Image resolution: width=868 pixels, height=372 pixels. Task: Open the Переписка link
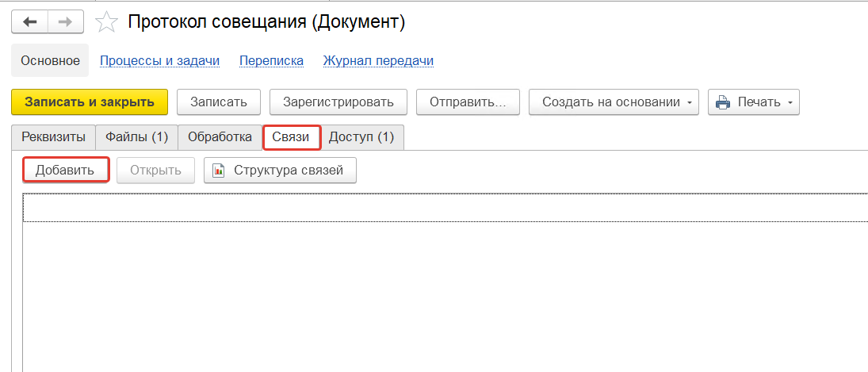click(x=271, y=61)
